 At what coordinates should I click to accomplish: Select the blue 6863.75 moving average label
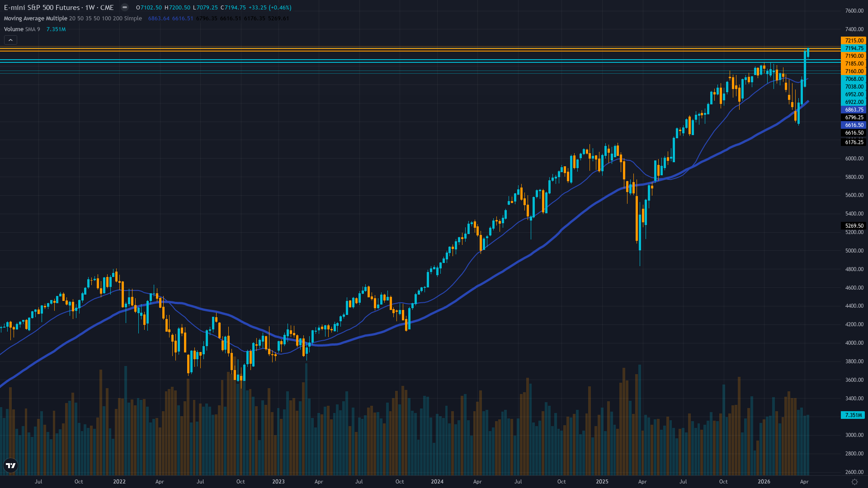(x=853, y=110)
